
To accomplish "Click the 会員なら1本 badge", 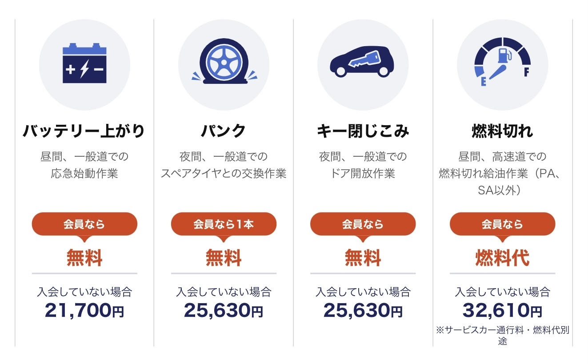I will 224,224.
